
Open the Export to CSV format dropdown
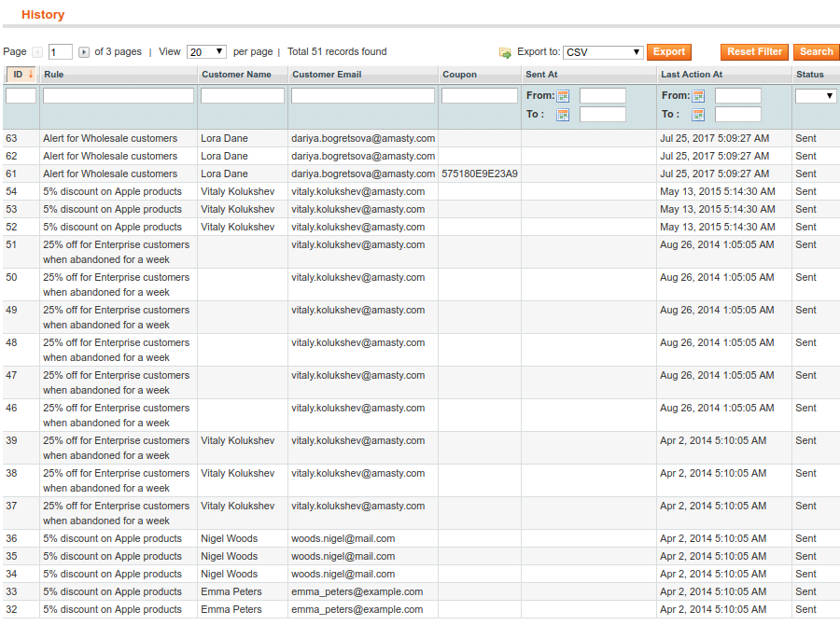603,52
